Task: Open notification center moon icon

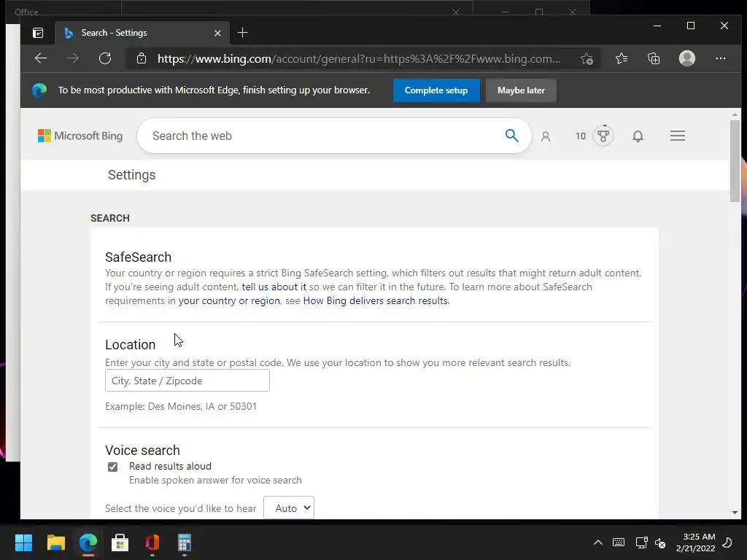Action: click(x=727, y=542)
